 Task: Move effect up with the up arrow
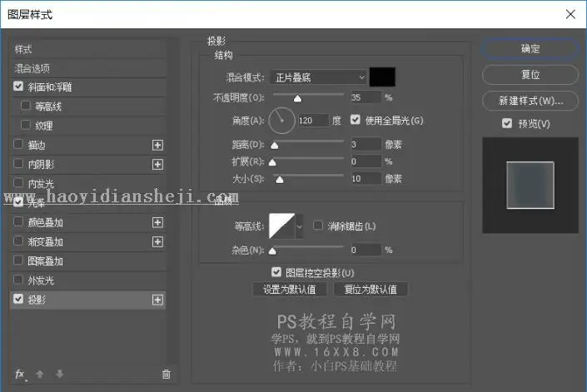[x=40, y=374]
